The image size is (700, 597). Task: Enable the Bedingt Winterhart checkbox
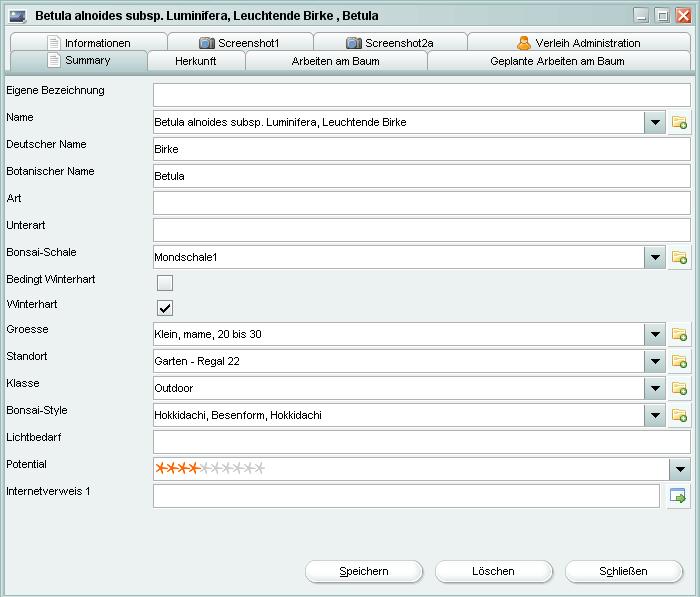coord(165,283)
